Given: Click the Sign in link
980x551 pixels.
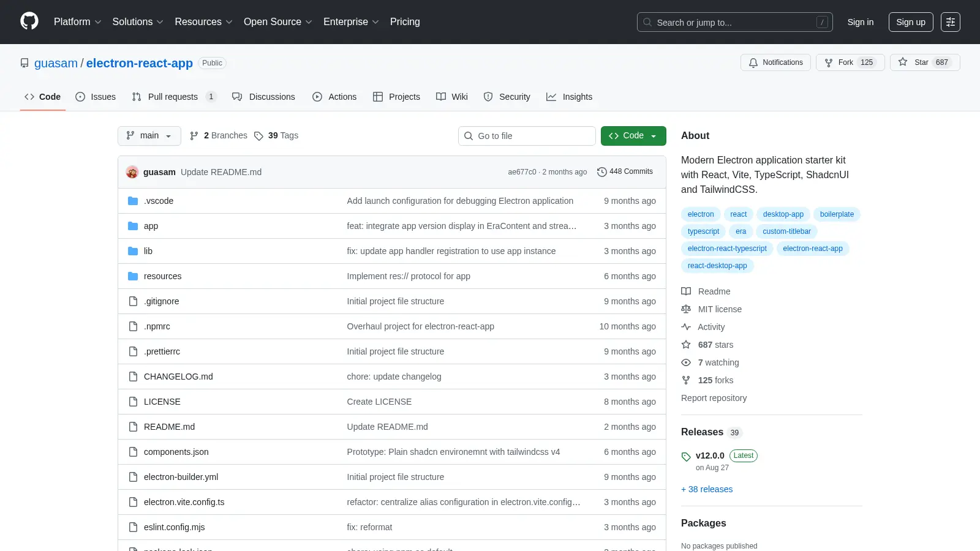Looking at the screenshot, I should (x=861, y=22).
